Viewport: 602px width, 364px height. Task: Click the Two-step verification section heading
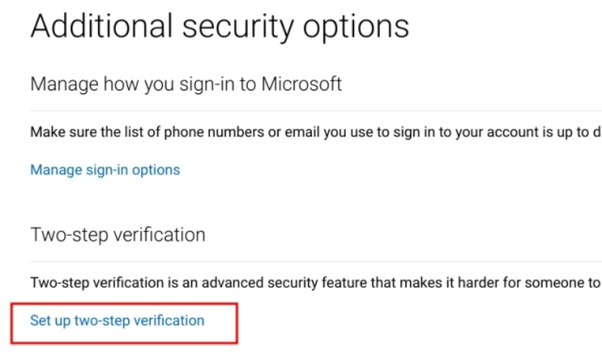(x=118, y=234)
